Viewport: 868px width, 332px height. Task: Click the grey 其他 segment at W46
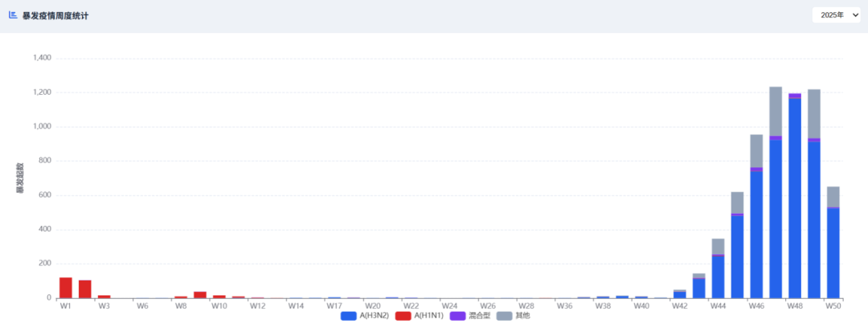(756, 150)
